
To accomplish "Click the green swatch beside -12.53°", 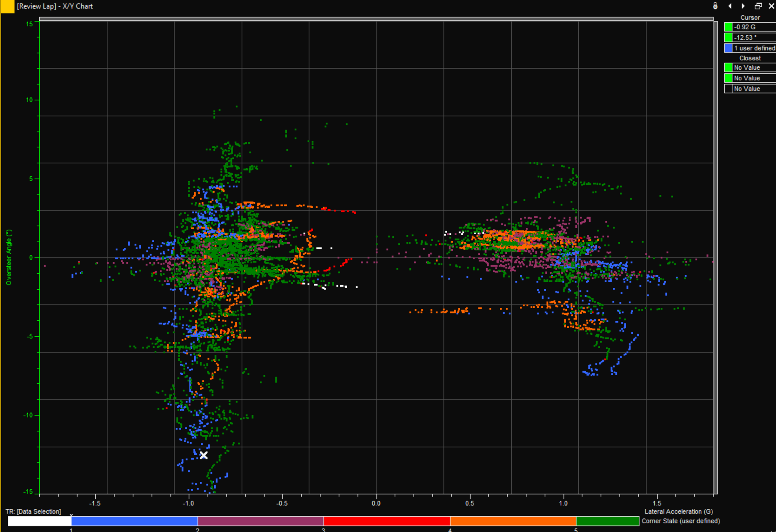I will pyautogui.click(x=728, y=38).
